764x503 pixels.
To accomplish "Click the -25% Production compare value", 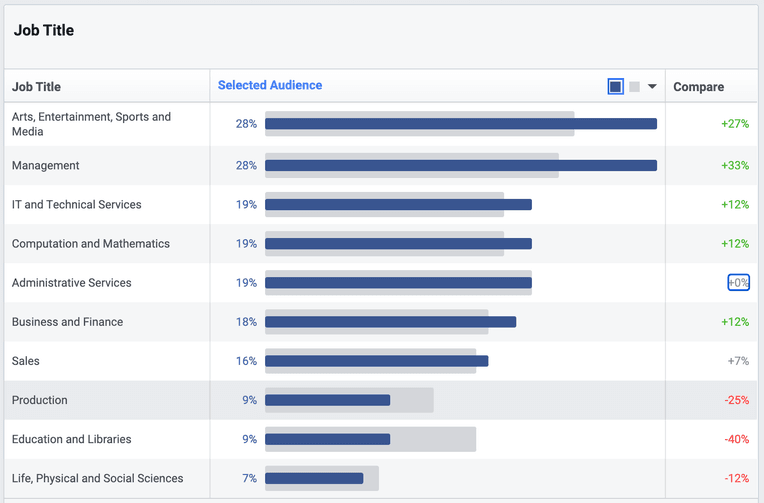I will [737, 400].
